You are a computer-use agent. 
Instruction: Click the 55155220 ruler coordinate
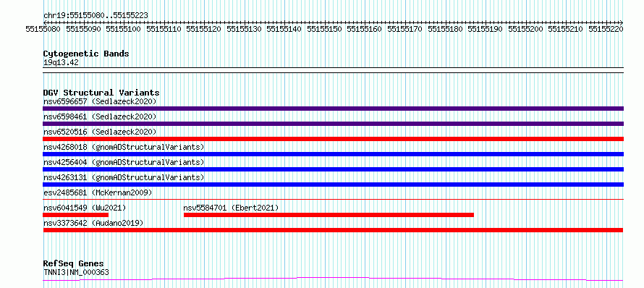(606, 29)
